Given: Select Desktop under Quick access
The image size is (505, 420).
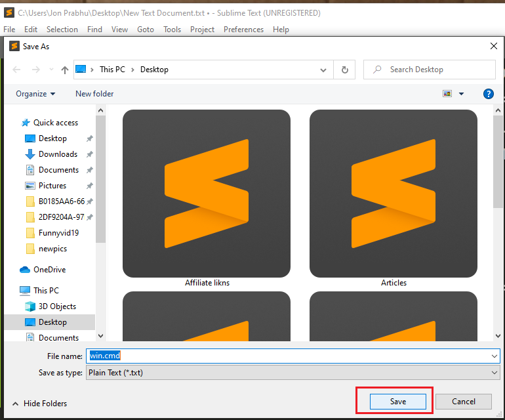Looking at the screenshot, I should click(53, 138).
